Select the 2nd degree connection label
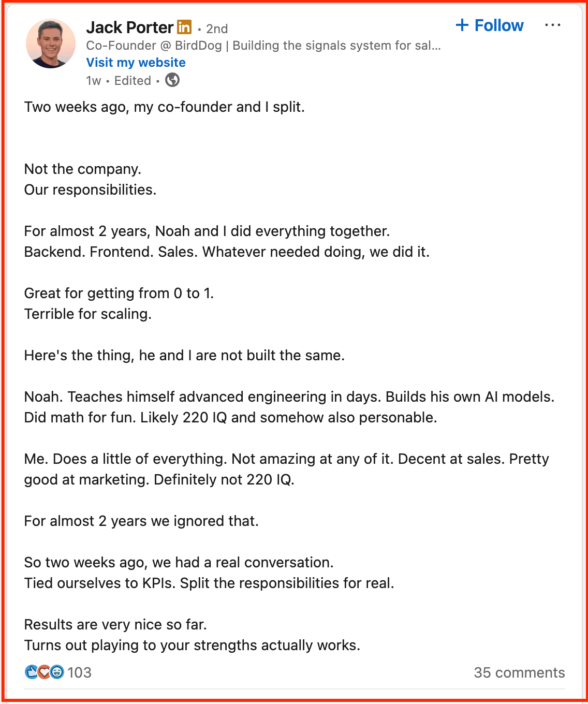588x704 pixels. tap(217, 29)
